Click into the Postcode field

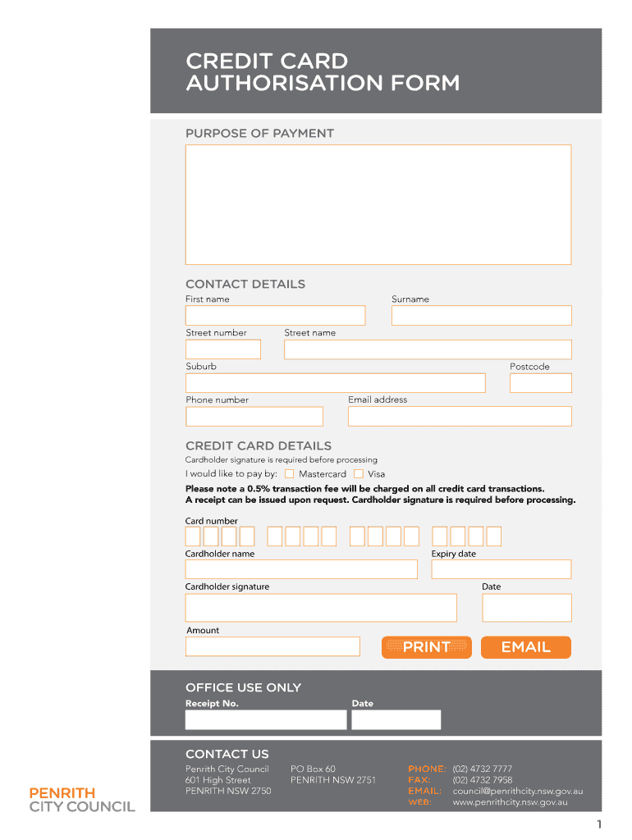(x=540, y=383)
